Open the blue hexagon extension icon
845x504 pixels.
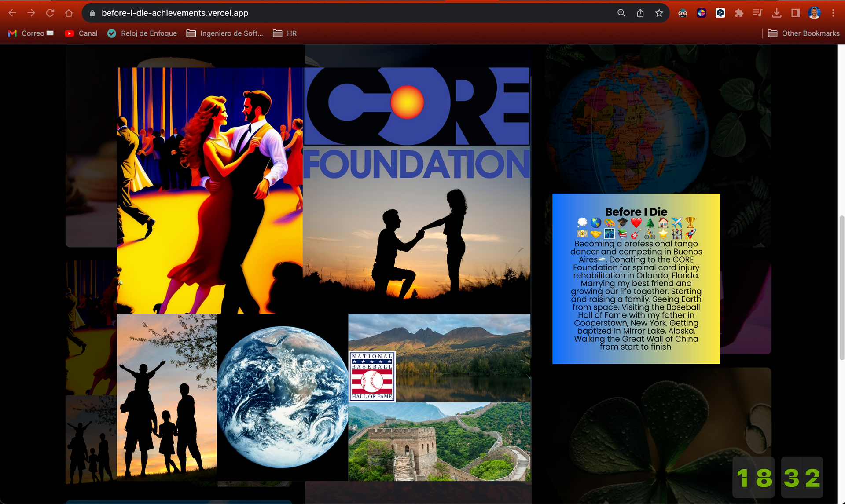720,13
